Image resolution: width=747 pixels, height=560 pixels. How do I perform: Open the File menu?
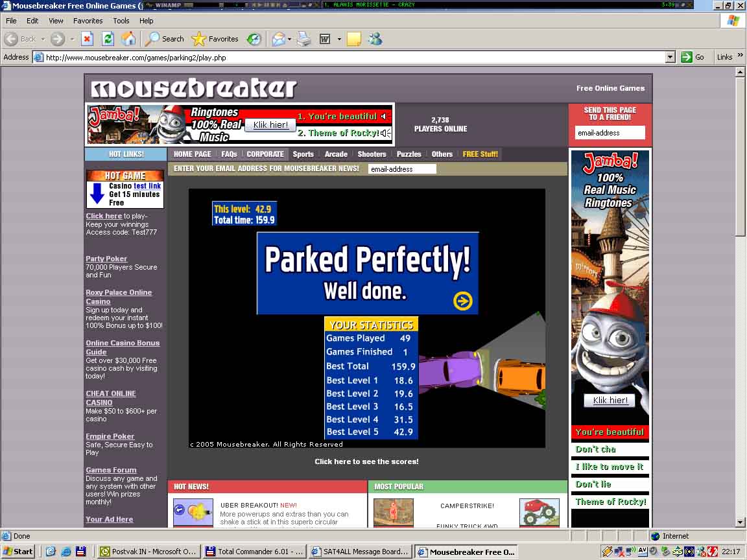coord(11,21)
